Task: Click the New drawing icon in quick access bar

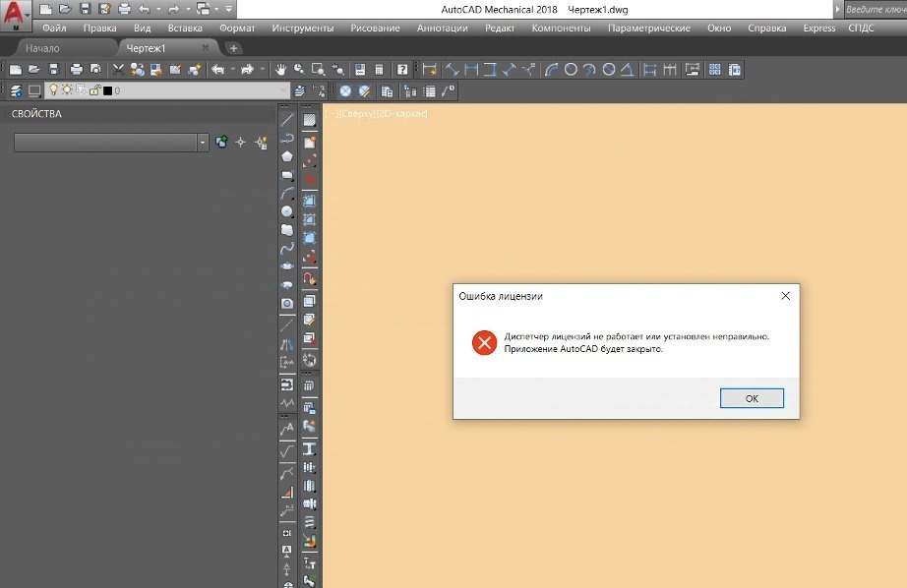Action: (x=45, y=9)
